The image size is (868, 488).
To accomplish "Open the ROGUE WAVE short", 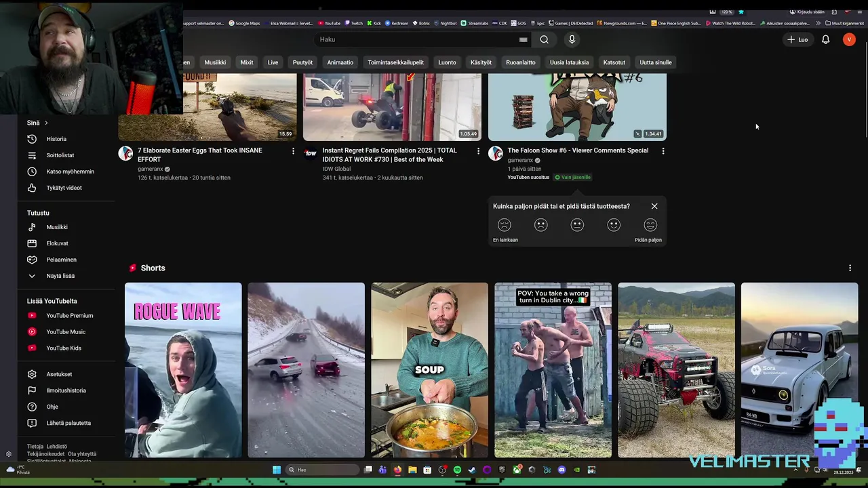I will [183, 370].
